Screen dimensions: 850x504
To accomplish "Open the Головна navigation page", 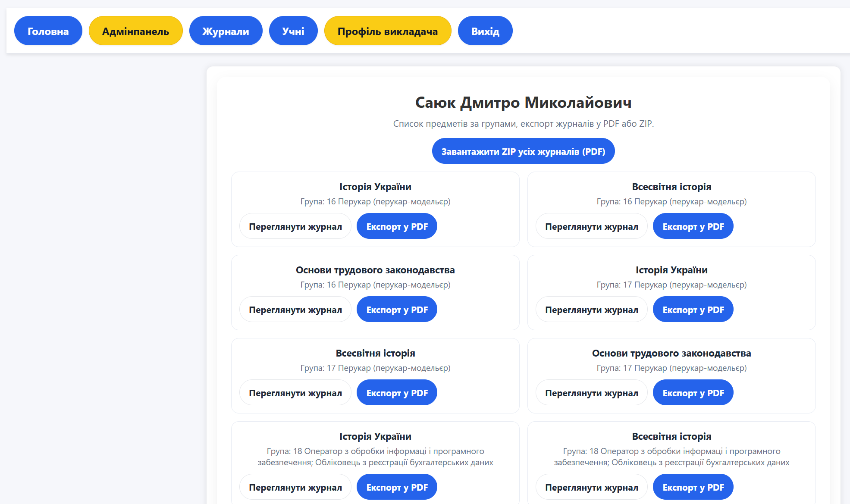I will (48, 30).
